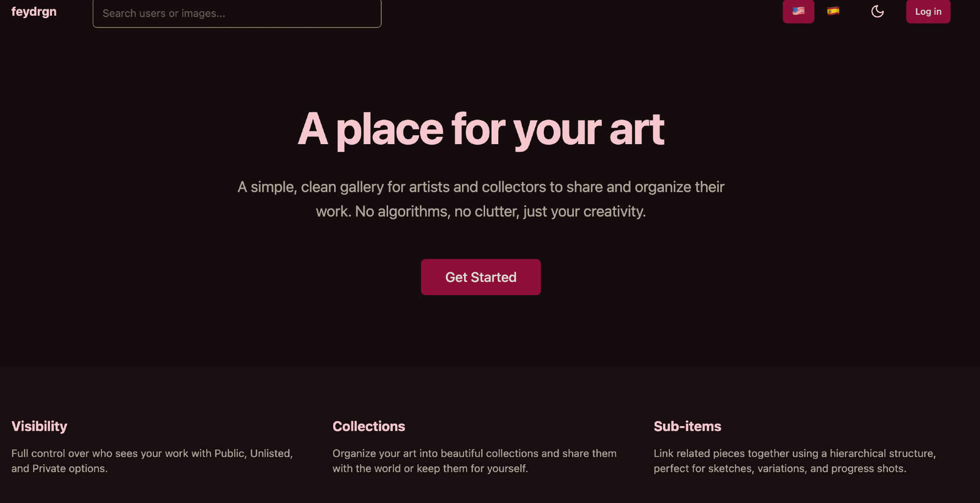Screen dimensions: 980x503
Task: Select the Collections heading
Action: click(368, 426)
